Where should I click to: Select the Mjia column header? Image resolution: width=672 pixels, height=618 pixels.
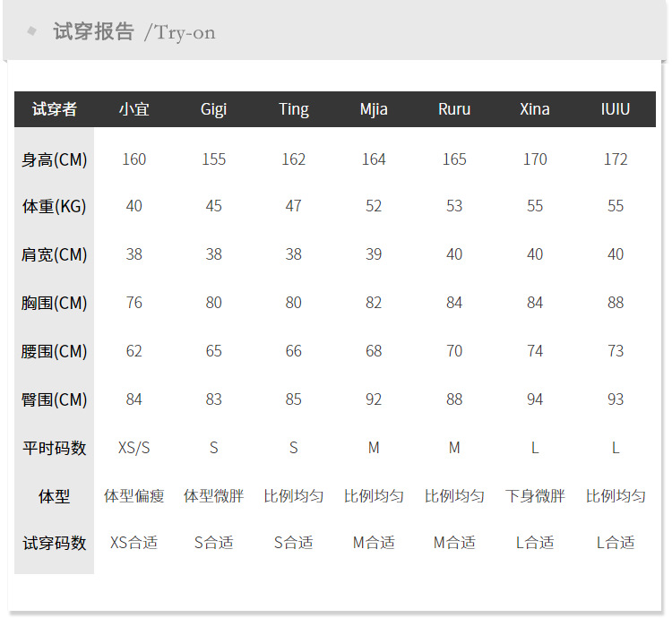(x=374, y=109)
